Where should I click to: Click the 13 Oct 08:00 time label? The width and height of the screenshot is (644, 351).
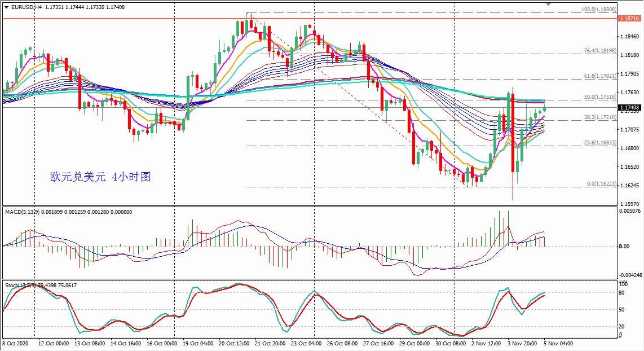90,343
